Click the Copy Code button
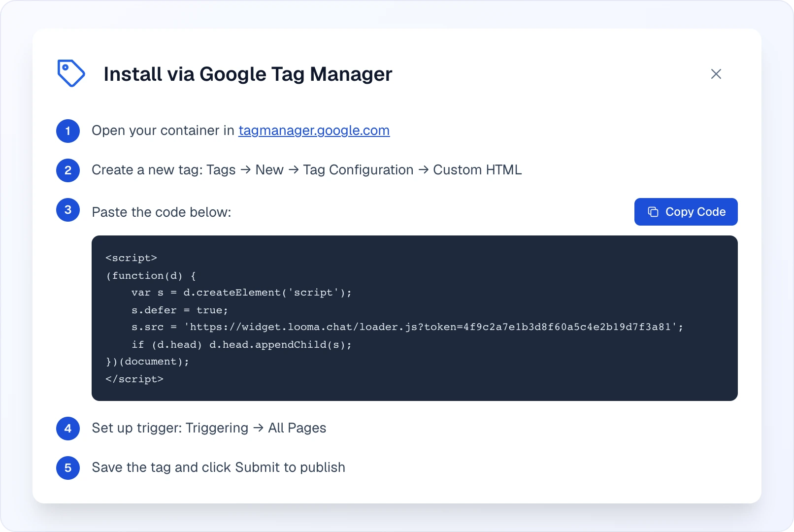The height and width of the screenshot is (532, 794). 686,212
